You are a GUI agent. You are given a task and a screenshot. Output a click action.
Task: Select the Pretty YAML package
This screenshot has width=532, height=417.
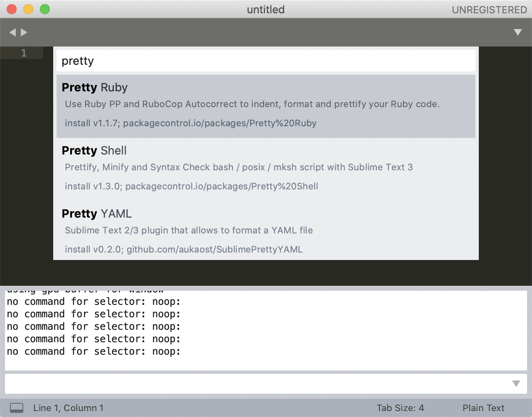click(266, 231)
